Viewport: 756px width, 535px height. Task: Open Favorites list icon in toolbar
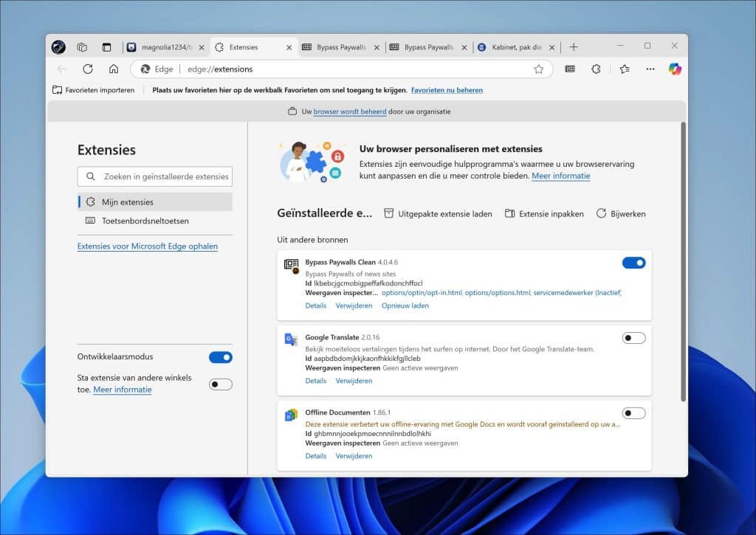coord(625,69)
